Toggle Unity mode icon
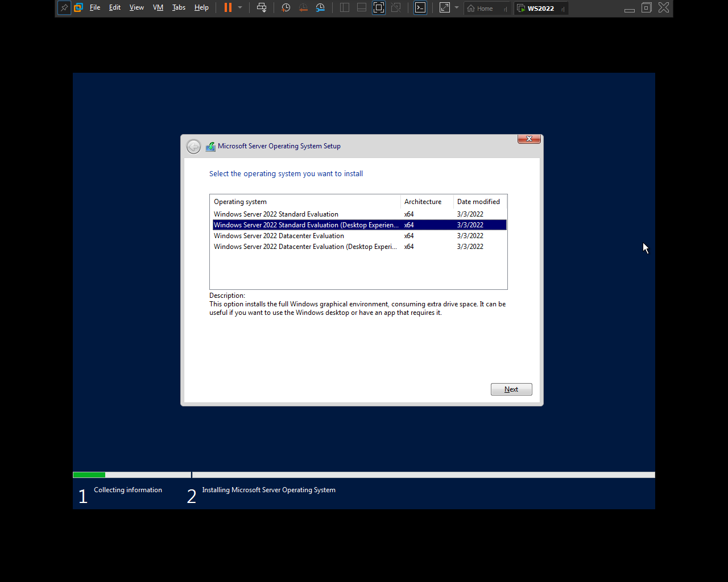The width and height of the screenshot is (728, 582). pos(396,8)
